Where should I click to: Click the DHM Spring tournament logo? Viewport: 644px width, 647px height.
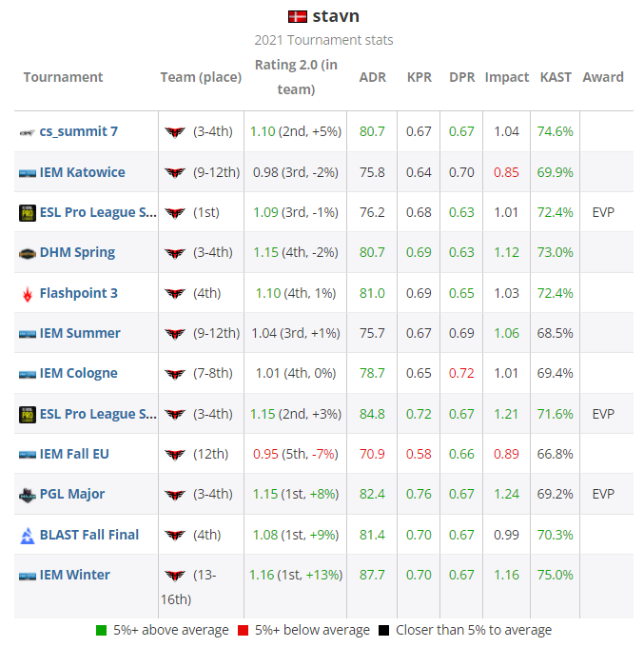tap(28, 254)
